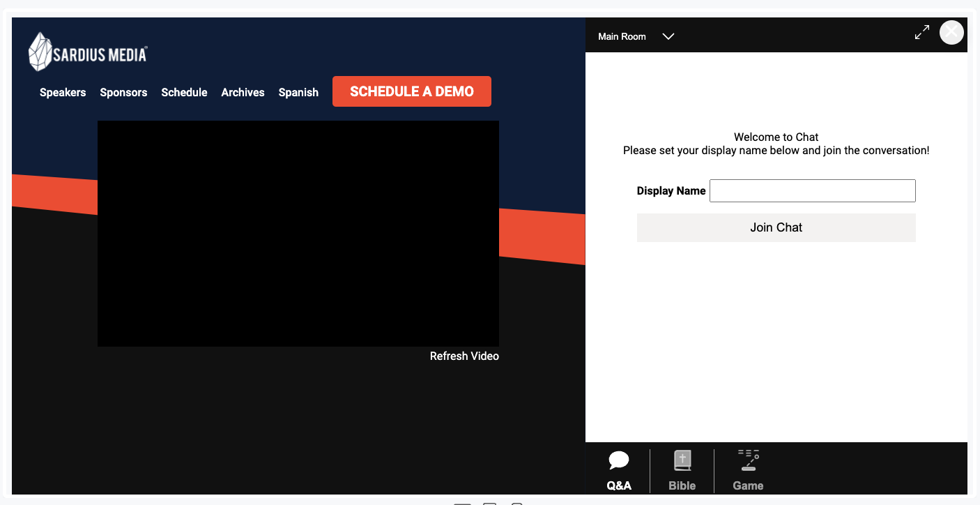Click the black video player area
The width and height of the screenshot is (980, 505).
tap(298, 234)
